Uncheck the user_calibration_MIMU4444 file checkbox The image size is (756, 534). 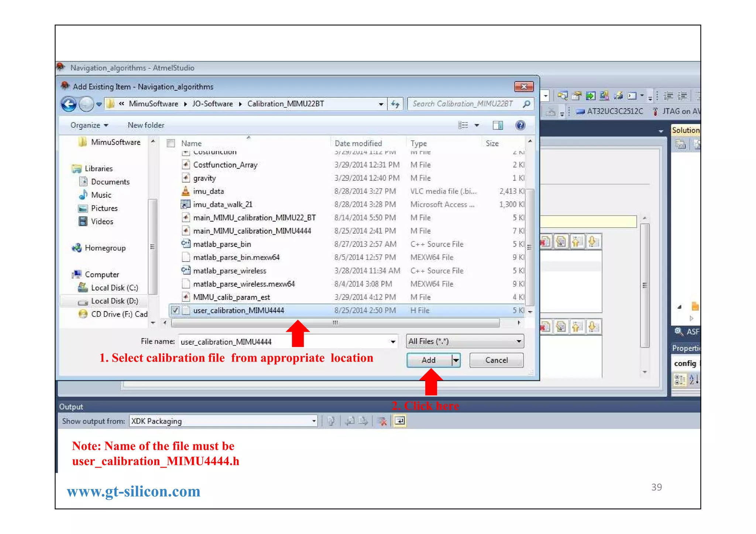175,310
